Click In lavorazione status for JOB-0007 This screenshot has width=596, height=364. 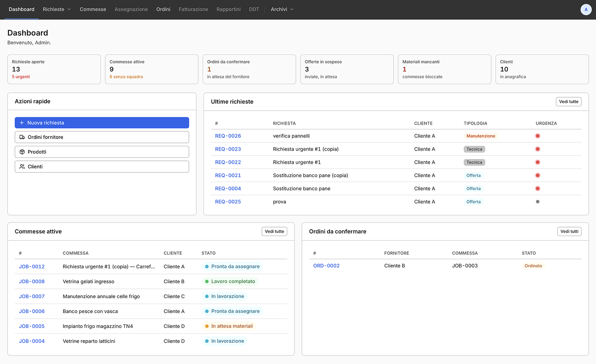[225, 296]
